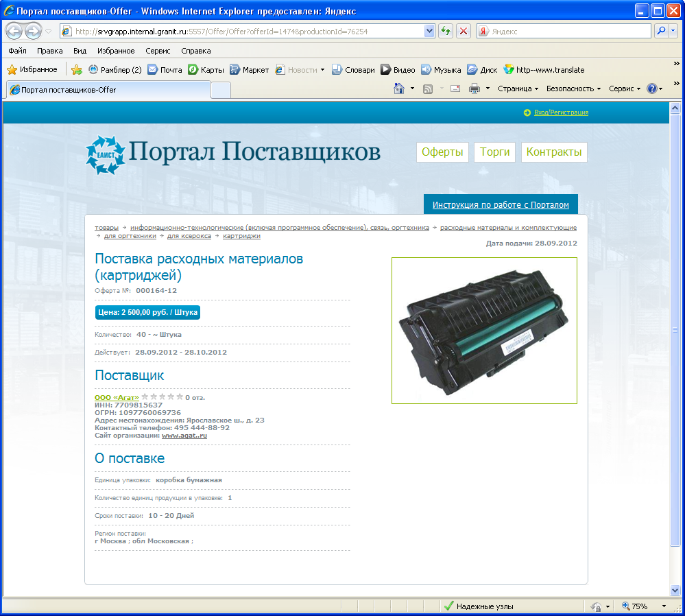Click the для оргтехники breadcrumb link
685x616 pixels.
click(x=130, y=236)
